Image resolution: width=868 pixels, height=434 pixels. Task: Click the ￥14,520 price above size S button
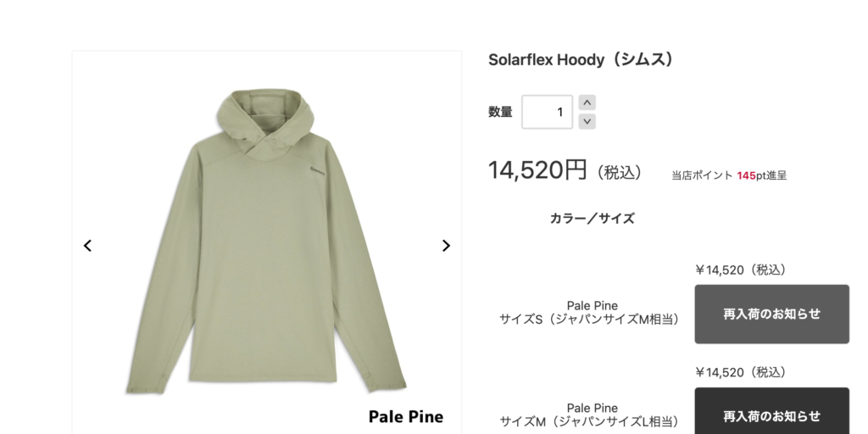[741, 270]
